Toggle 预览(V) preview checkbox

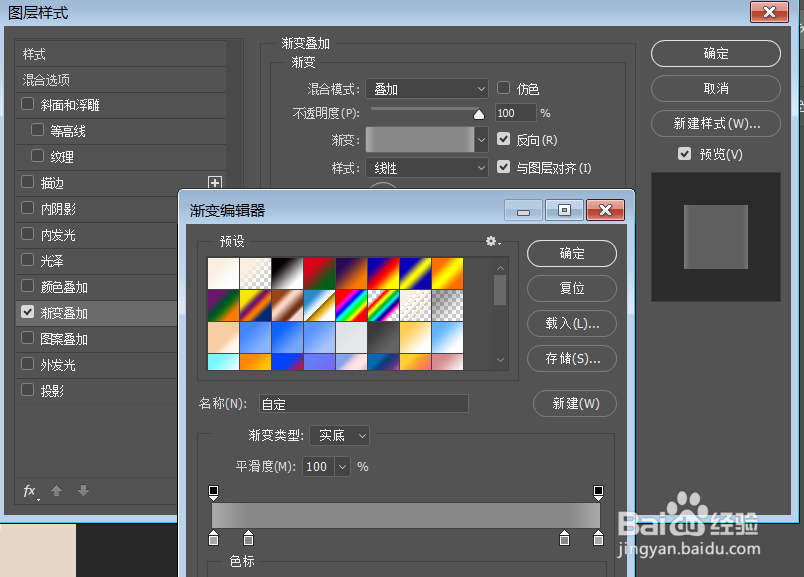click(x=685, y=153)
